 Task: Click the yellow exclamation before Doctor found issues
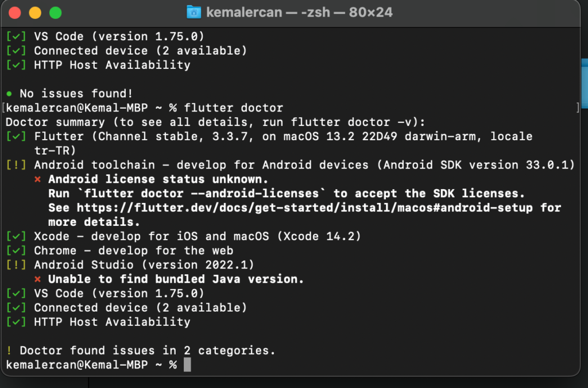click(9, 351)
